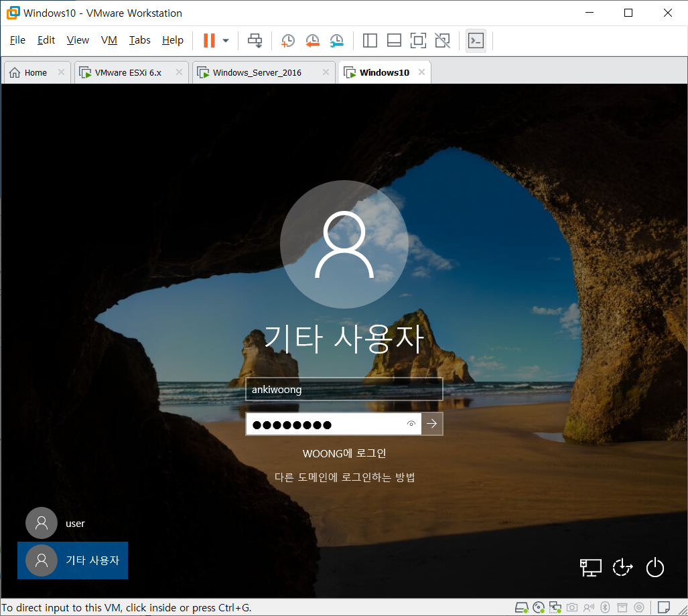Screen dimensions: 688x616
Task: Revert the VM to its snapshot
Action: coord(312,41)
